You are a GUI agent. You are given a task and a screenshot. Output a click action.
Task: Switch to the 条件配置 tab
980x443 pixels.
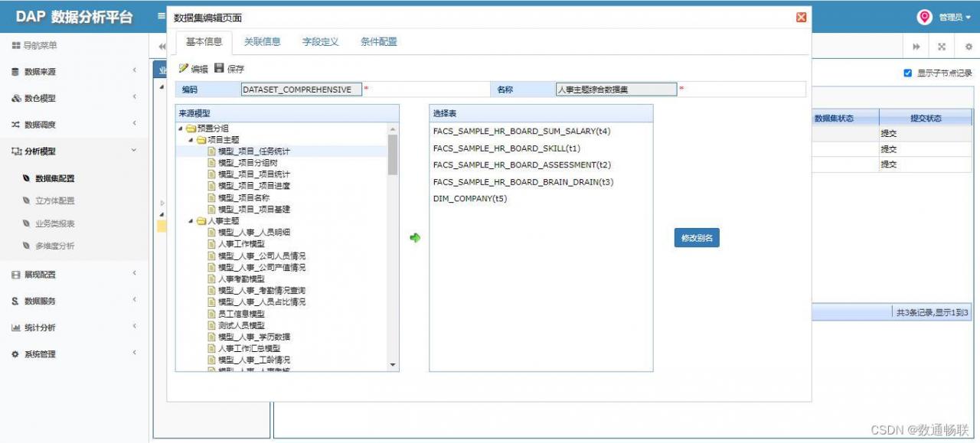point(379,42)
